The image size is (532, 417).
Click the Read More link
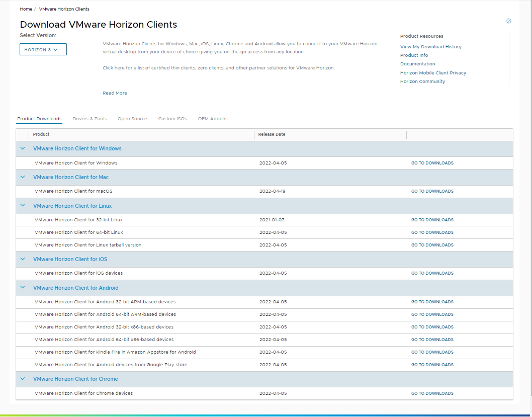(x=115, y=93)
